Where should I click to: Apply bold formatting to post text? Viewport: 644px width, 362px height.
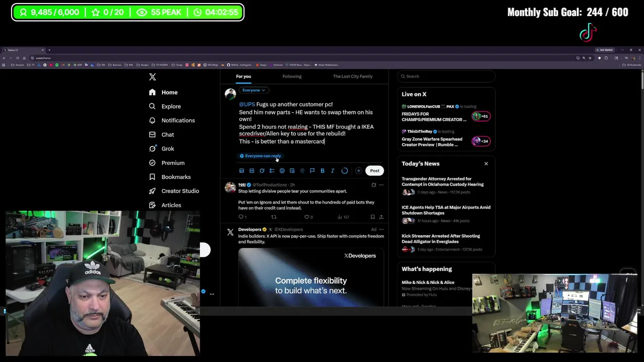pos(323,171)
